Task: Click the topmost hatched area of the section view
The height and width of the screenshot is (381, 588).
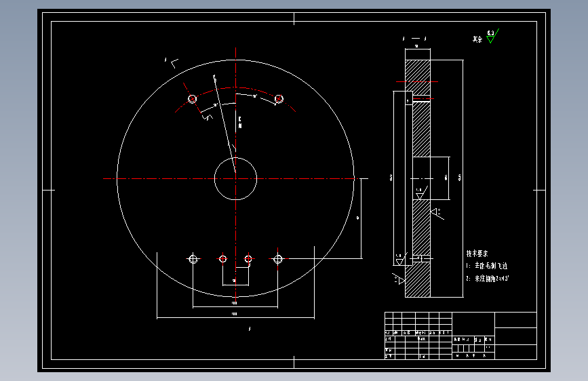Action: coord(417,77)
